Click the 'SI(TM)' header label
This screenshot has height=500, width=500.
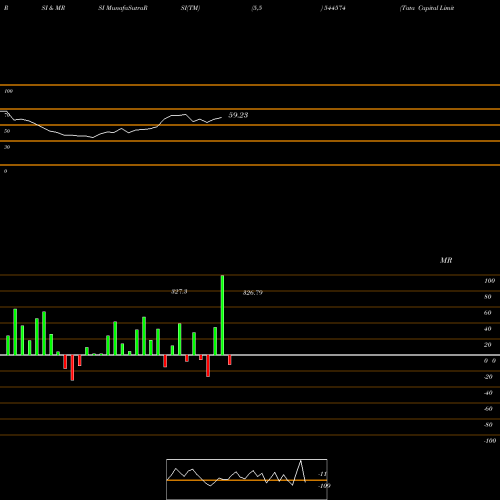click(x=190, y=8)
